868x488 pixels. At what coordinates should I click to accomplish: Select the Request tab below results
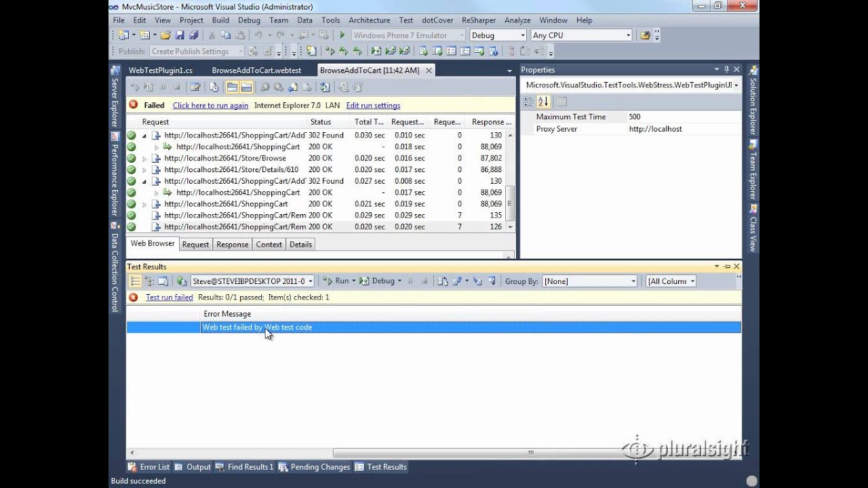click(x=195, y=245)
